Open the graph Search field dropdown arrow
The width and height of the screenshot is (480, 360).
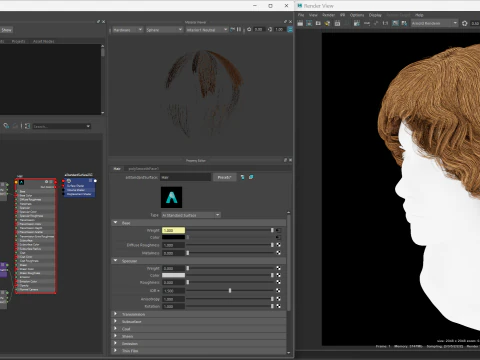[x=88, y=126]
